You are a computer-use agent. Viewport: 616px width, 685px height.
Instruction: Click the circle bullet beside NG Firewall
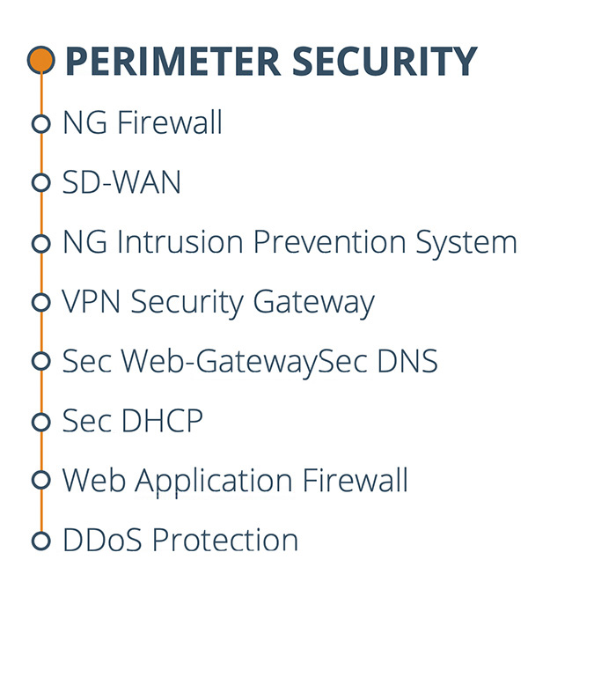41,123
